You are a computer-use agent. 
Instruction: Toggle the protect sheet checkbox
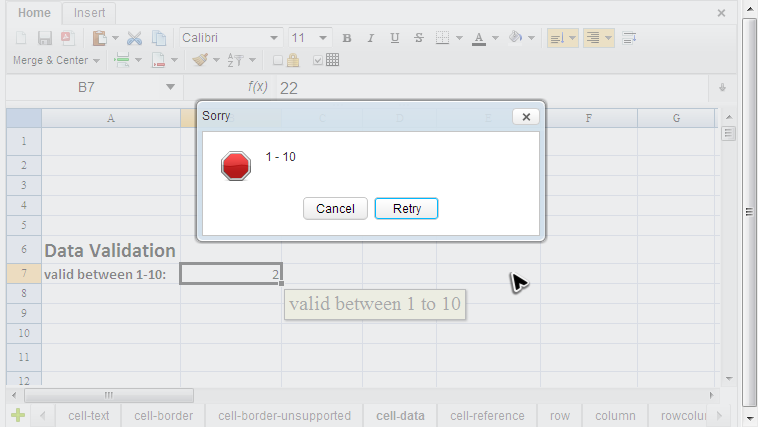pos(278,60)
